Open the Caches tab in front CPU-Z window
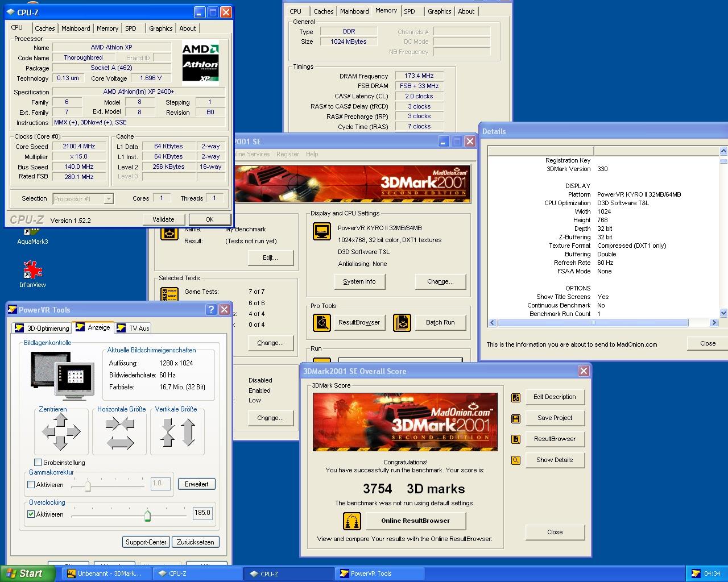The height and width of the screenshot is (582, 728). coord(44,28)
